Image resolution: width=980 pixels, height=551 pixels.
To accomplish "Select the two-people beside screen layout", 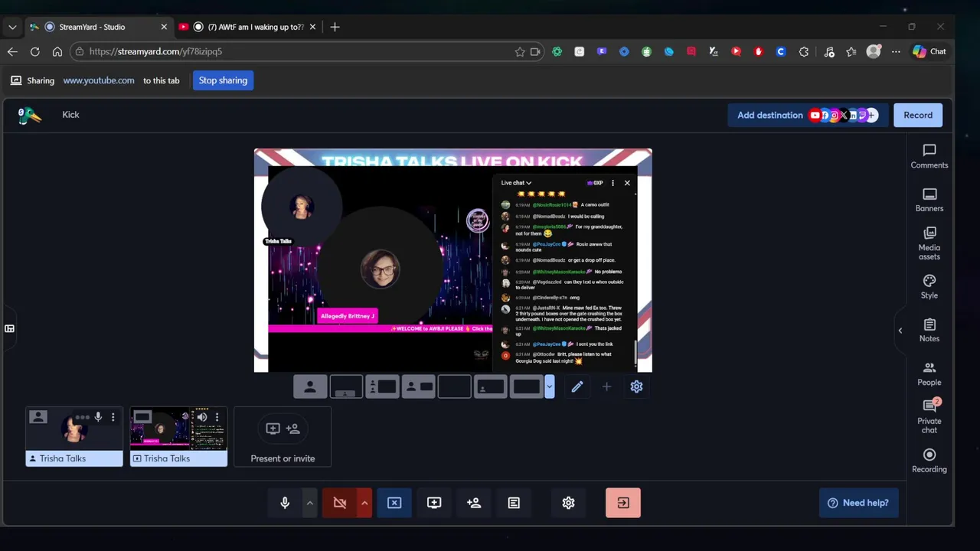I will (x=382, y=386).
